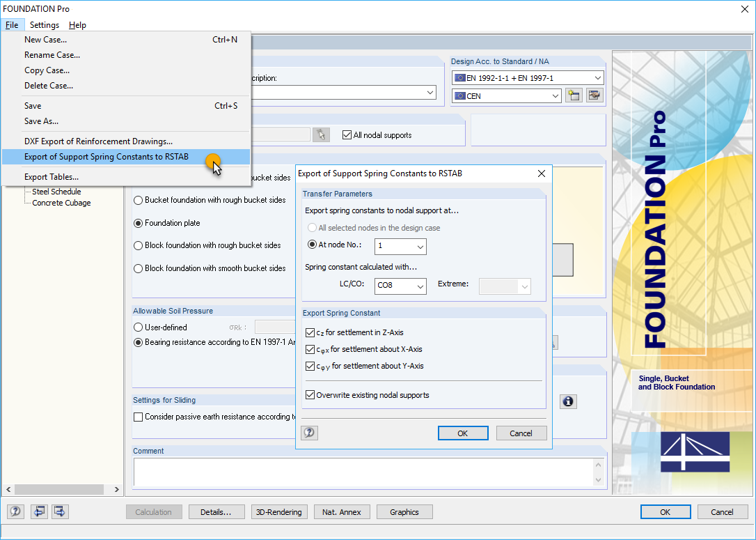Screen dimensions: 756x540
Task: Open the Help menu
Action: coord(77,25)
